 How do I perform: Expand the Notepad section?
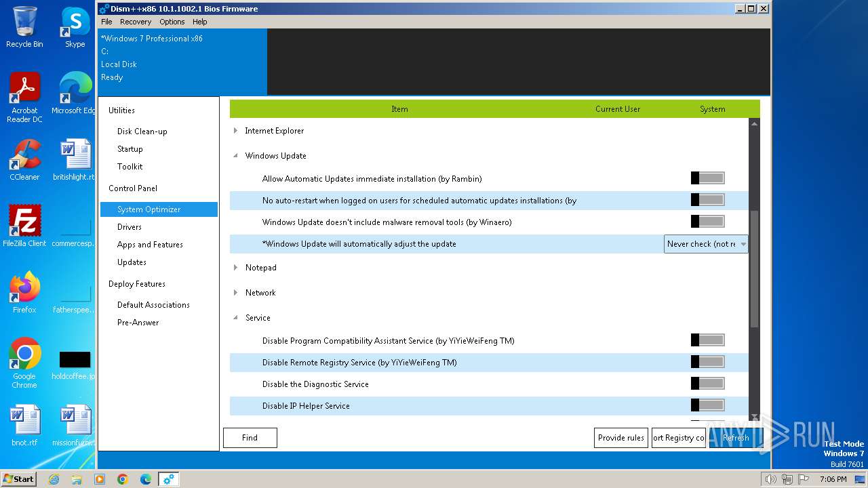236,268
